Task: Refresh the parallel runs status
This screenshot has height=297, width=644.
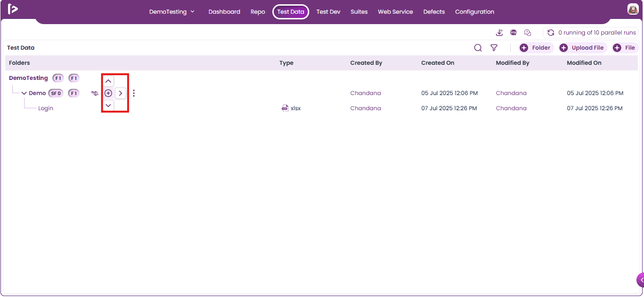Action: pyautogui.click(x=551, y=33)
